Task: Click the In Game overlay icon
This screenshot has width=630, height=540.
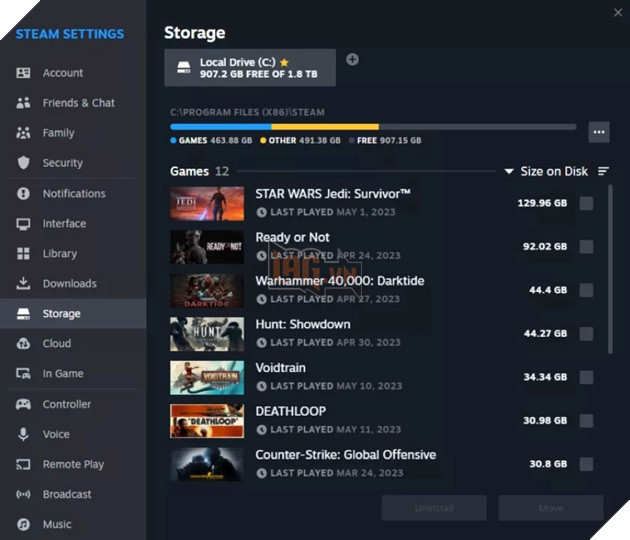Action: pyautogui.click(x=23, y=374)
